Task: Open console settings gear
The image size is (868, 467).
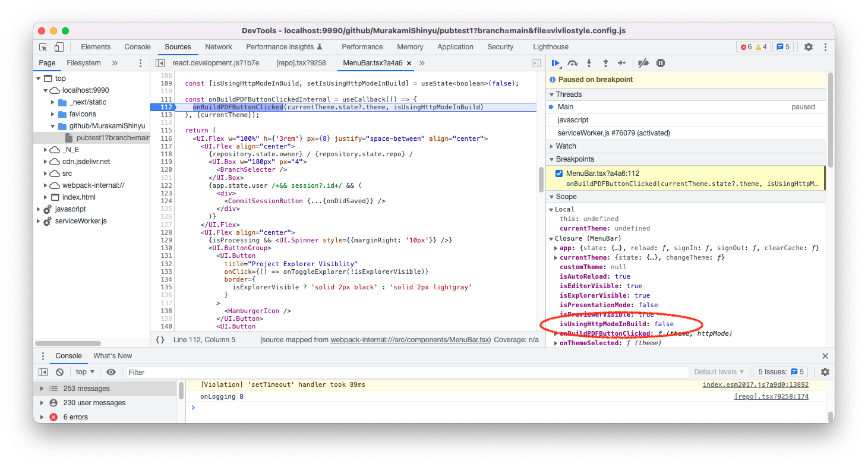Action: (825, 372)
